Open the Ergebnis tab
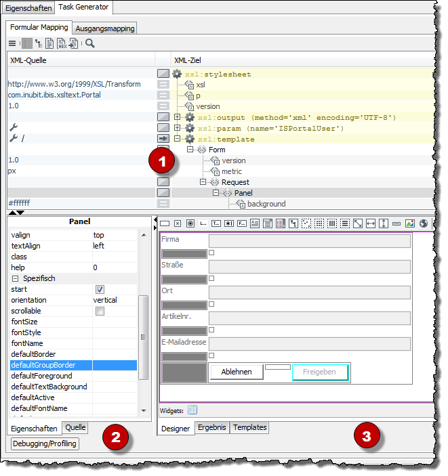 pos(212,428)
